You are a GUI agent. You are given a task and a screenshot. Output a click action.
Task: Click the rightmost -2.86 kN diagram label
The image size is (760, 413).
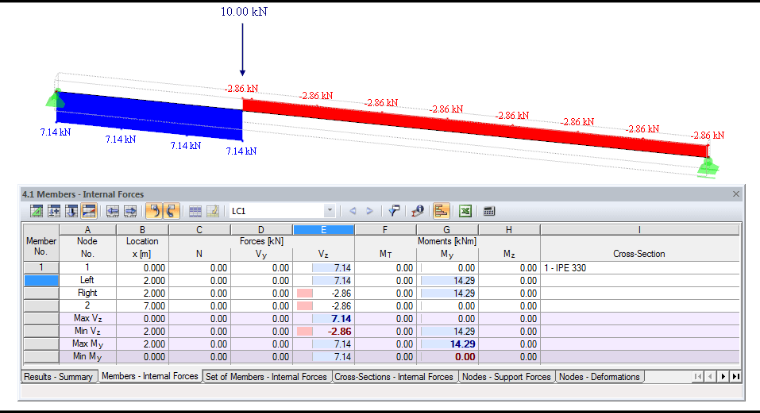(x=708, y=135)
